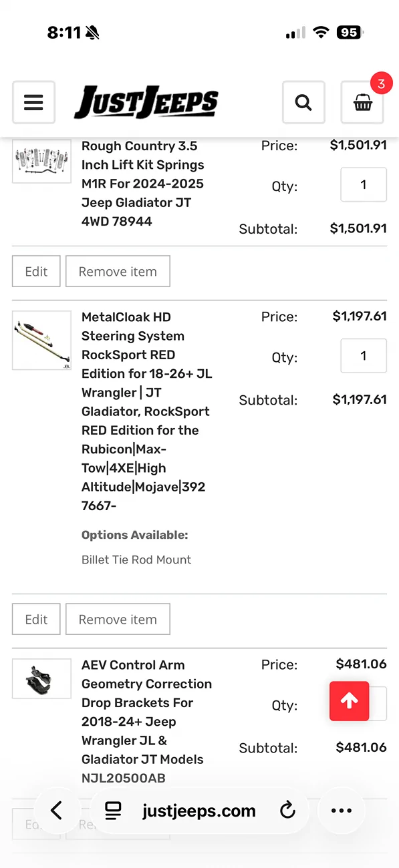Edit the MetalCloak steering system item

36,619
